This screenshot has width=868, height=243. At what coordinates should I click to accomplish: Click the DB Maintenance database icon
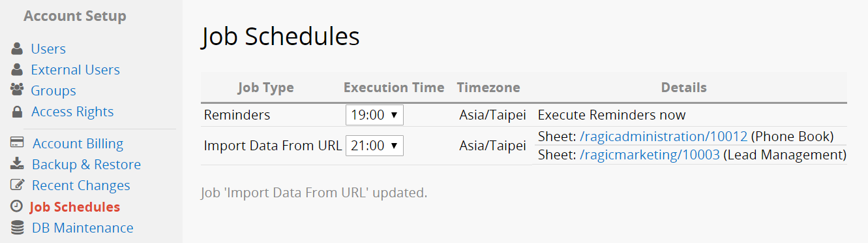pyautogui.click(x=18, y=228)
